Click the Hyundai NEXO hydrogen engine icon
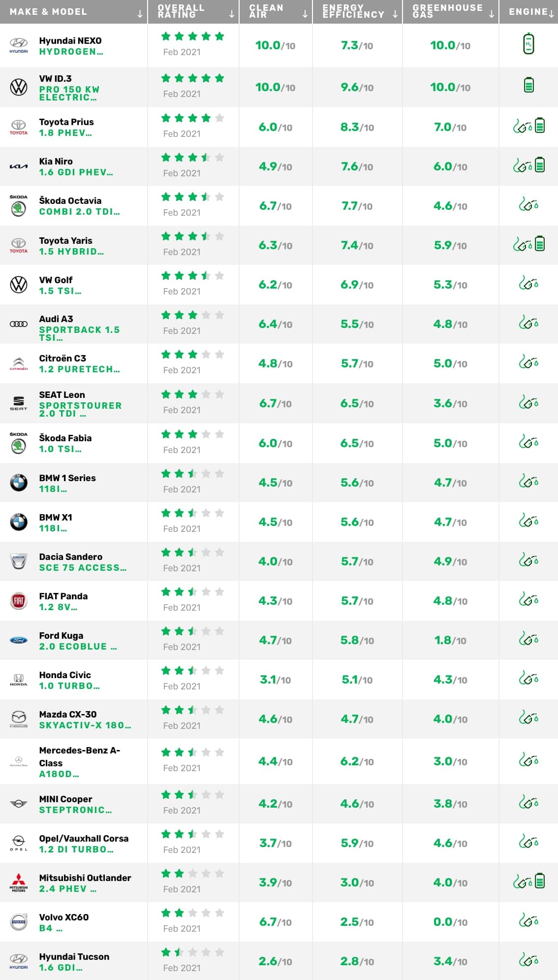 pyautogui.click(x=528, y=44)
